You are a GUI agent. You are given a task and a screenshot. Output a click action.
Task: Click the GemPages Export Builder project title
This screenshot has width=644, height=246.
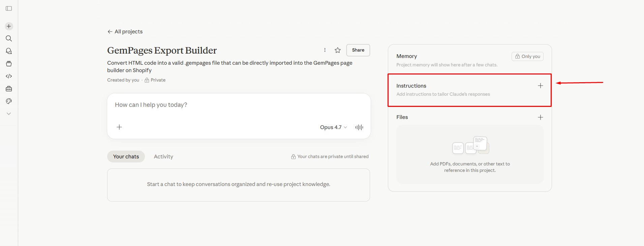pos(162,51)
